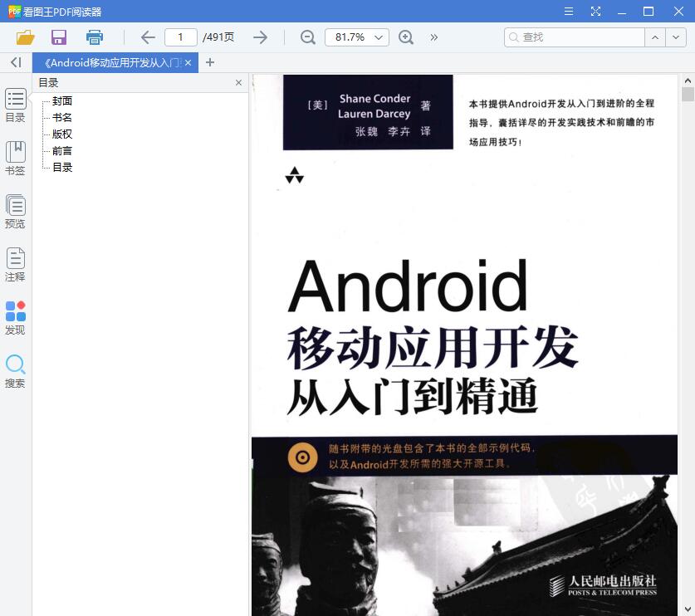Close the 目录 panel with its X
The image size is (695, 616).
238,82
